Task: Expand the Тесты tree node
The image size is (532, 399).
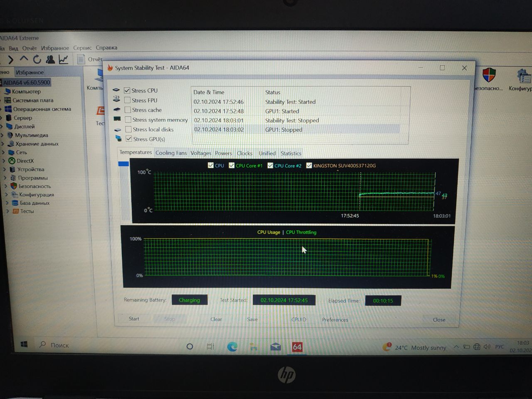Action: (7, 211)
